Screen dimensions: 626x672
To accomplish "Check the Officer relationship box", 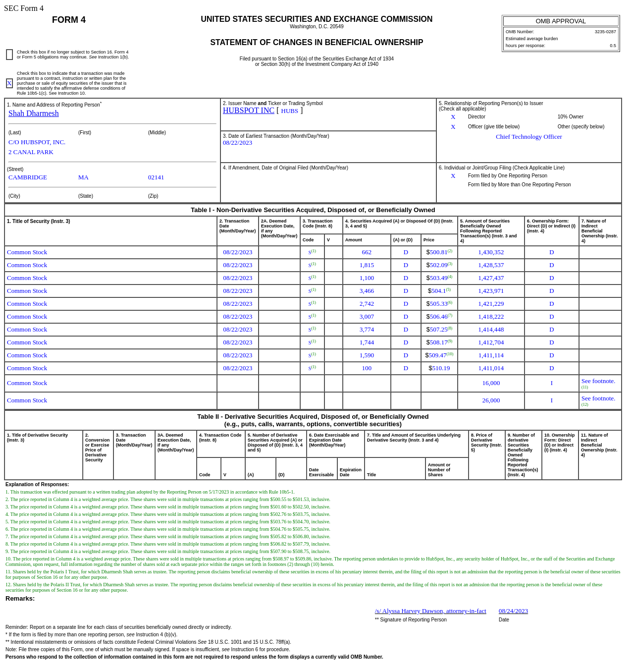I will tap(453, 127).
